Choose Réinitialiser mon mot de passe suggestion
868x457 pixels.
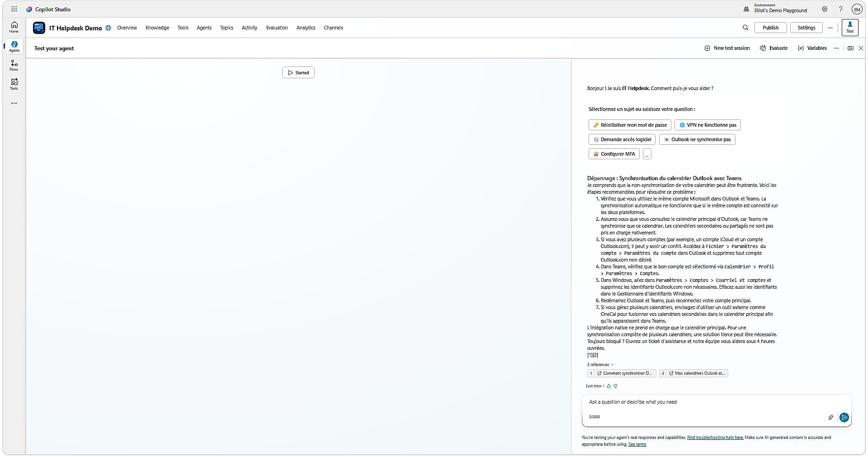pyautogui.click(x=630, y=125)
